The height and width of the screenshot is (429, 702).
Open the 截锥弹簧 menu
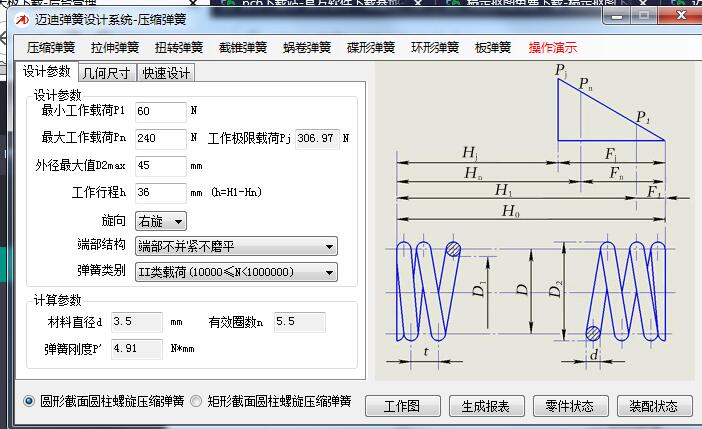[x=243, y=47]
